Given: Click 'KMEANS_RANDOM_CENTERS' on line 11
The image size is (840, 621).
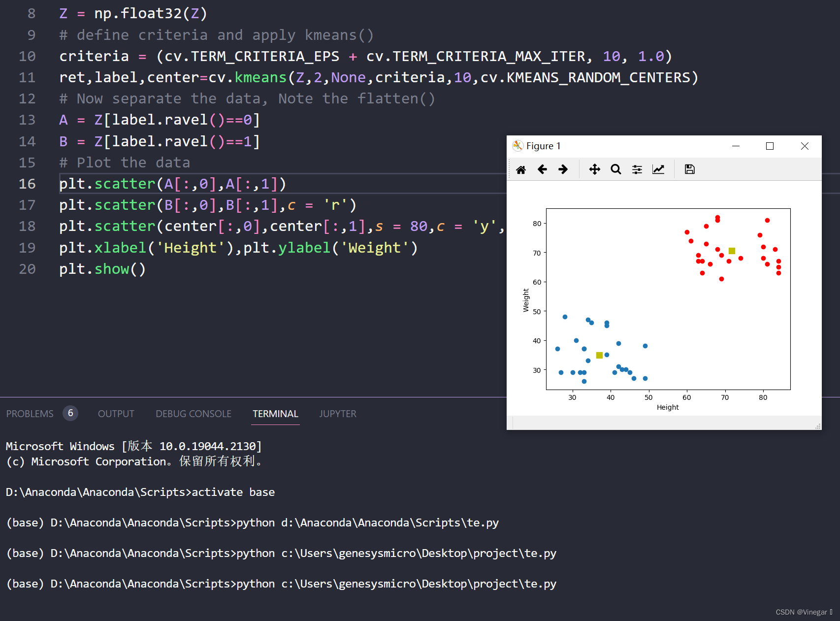Looking at the screenshot, I should (x=598, y=77).
